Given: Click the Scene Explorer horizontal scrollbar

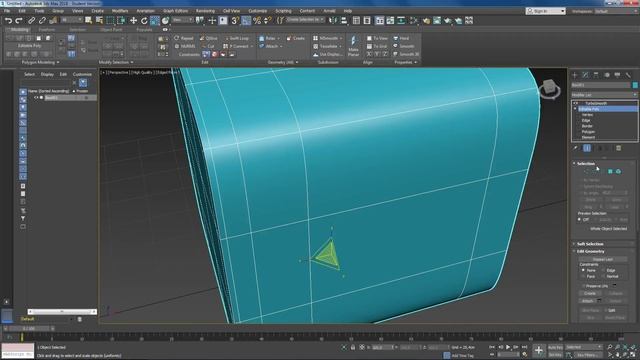Looking at the screenshot, I should pos(62,311).
